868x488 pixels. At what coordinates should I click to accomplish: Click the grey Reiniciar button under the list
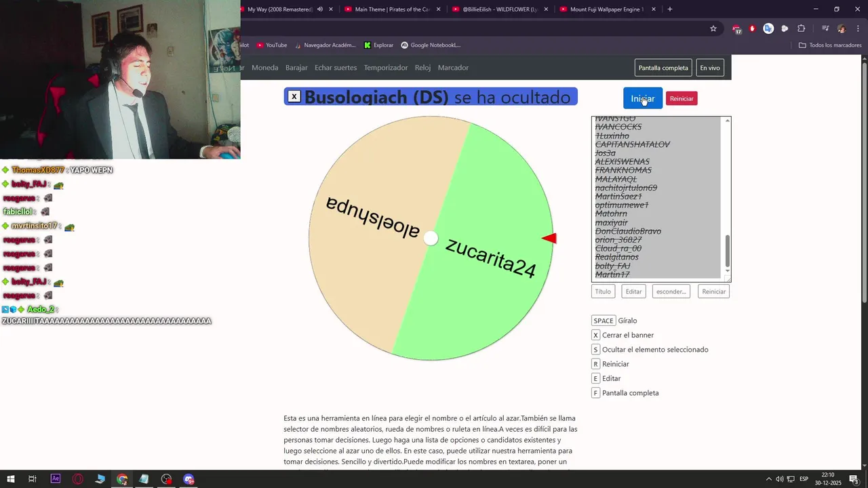pos(713,291)
